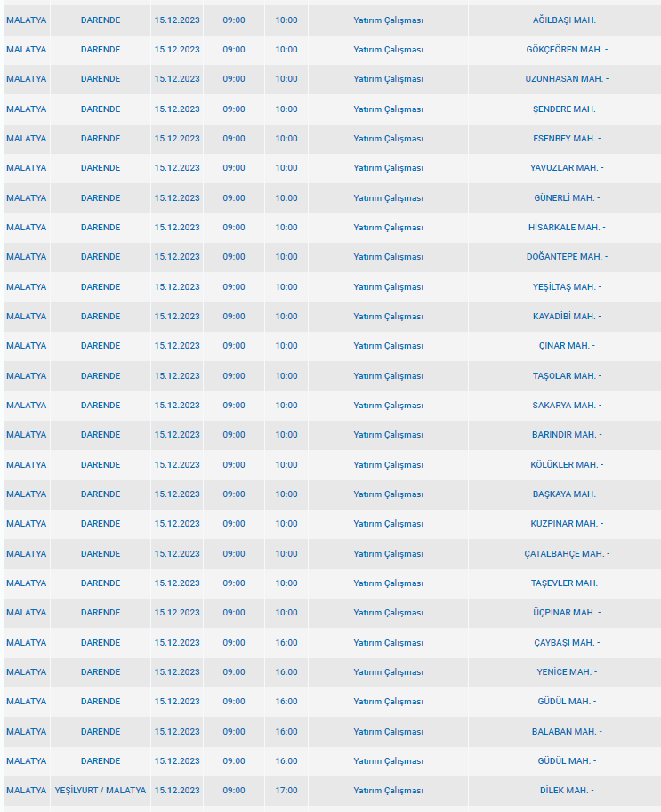Click the AĞILBAŞI MAH. neighborhood cell

(x=567, y=20)
